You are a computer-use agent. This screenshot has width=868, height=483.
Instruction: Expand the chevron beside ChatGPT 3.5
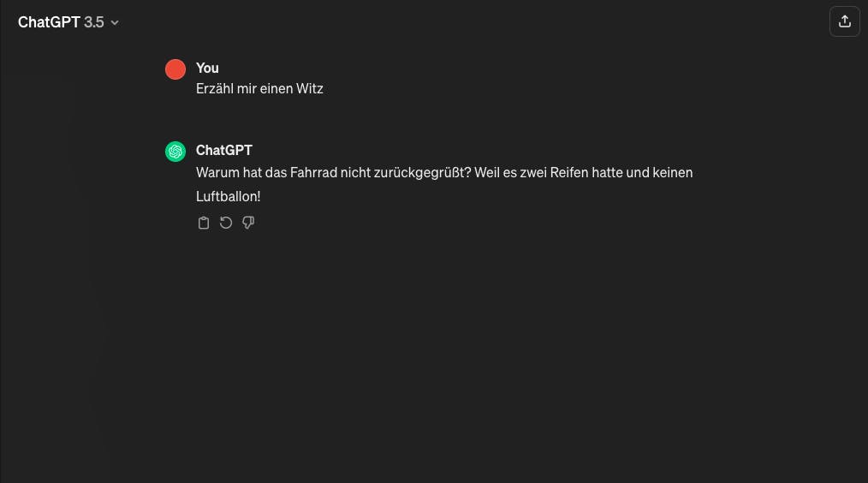pos(115,23)
